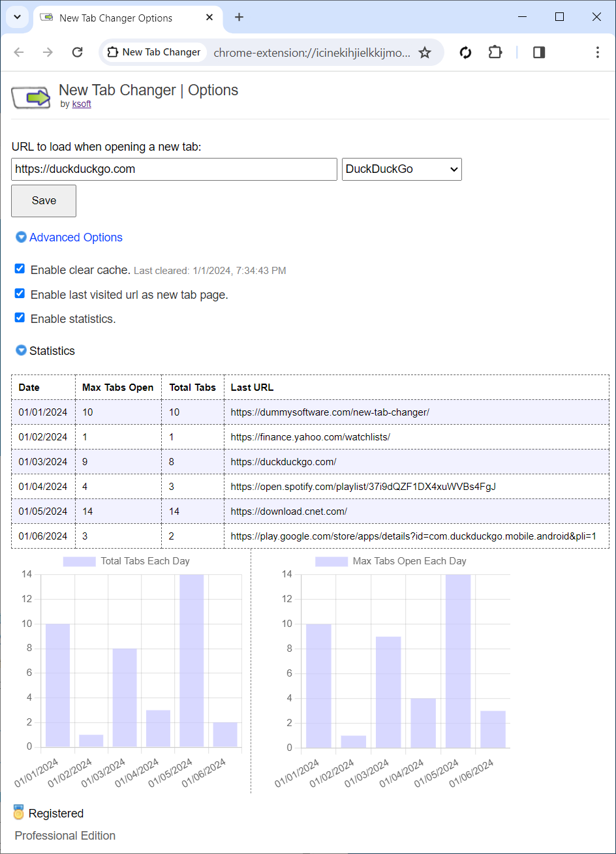Image resolution: width=616 pixels, height=854 pixels.
Task: Disable the Enable clear cache checkbox
Action: (x=20, y=269)
